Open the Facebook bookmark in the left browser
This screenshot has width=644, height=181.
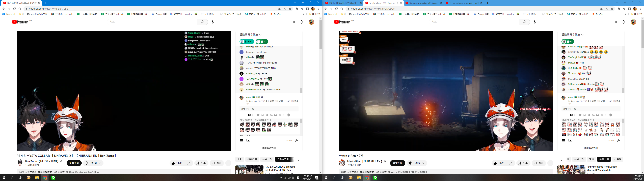coord(9,14)
